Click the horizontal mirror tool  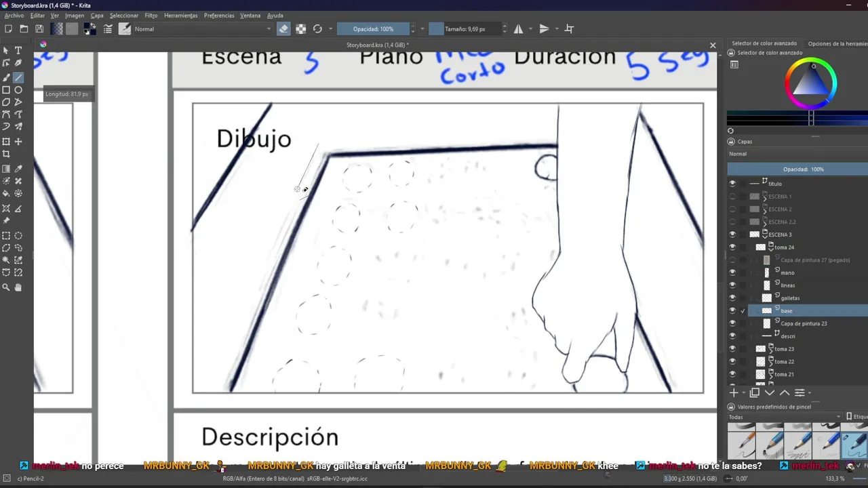coord(518,28)
